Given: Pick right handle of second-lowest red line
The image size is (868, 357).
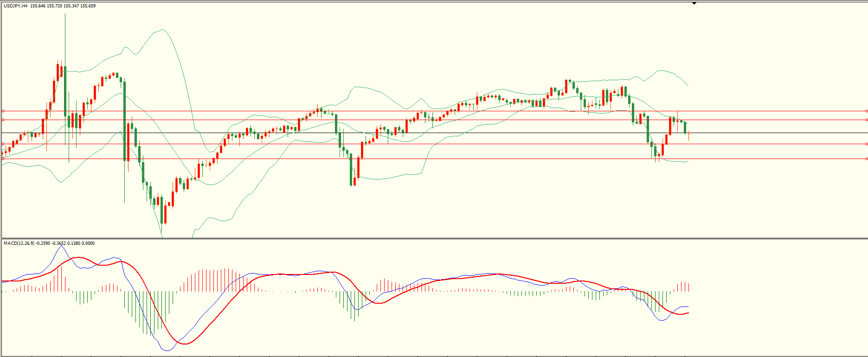Looking at the screenshot, I should (x=867, y=144).
